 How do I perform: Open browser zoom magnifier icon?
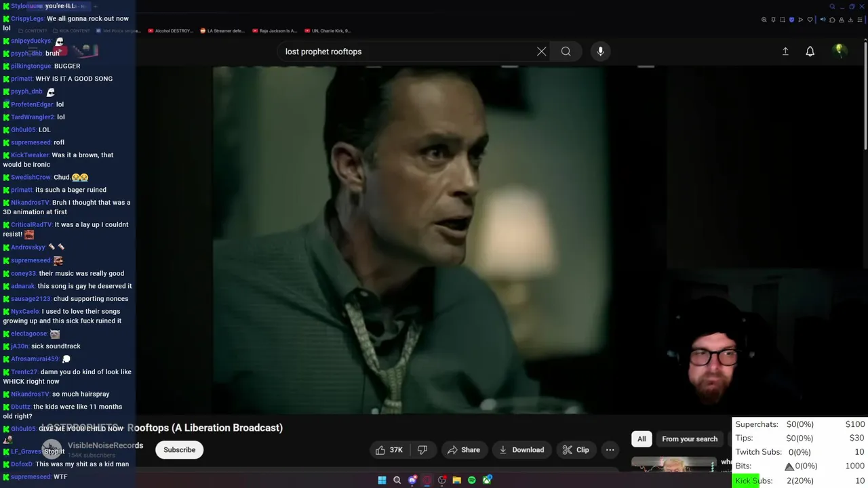[x=764, y=20]
